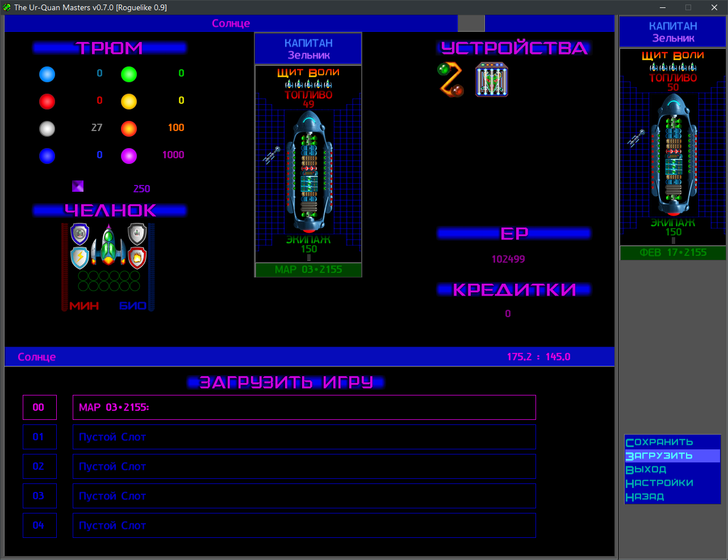Click the 'Пустой Слот' entry for slot 01
Viewport: 728px width, 560px height.
click(x=304, y=437)
